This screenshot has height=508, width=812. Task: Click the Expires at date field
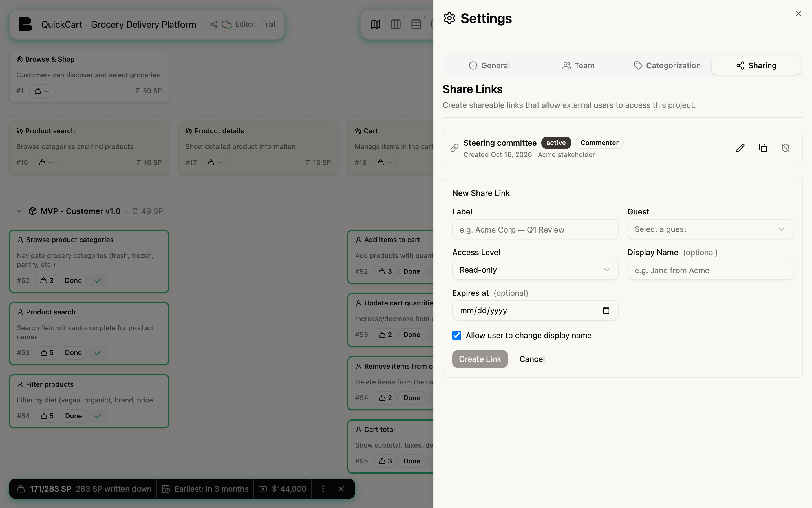tap(535, 310)
